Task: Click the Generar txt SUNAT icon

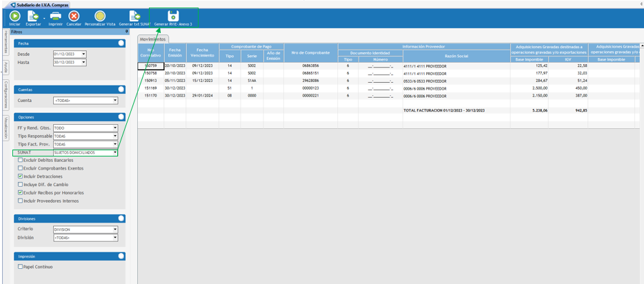Action: tap(134, 16)
